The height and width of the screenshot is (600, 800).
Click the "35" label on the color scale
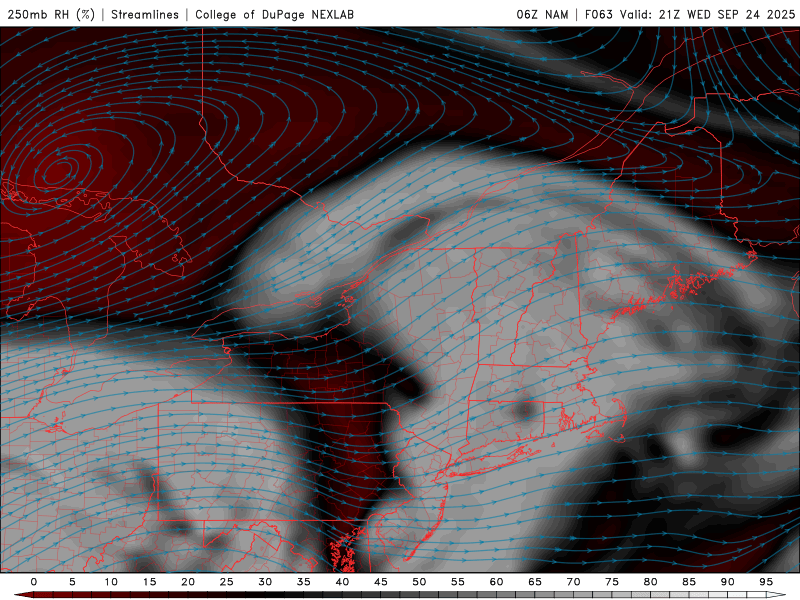tap(304, 582)
